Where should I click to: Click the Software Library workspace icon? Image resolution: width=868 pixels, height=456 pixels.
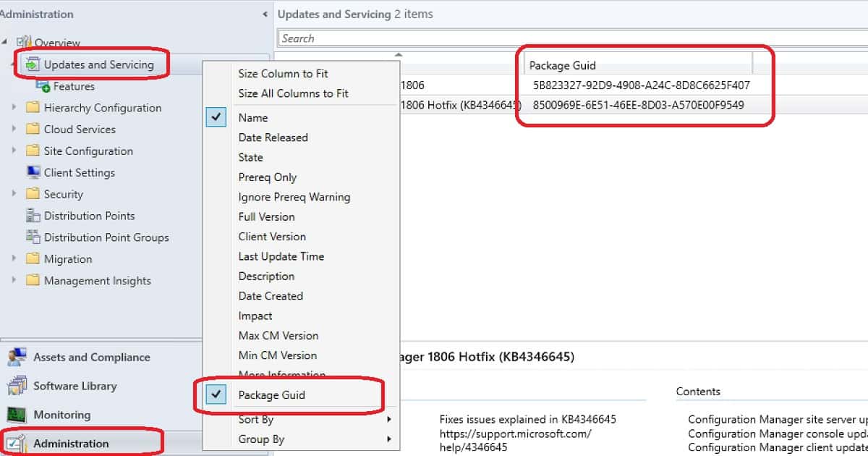pyautogui.click(x=17, y=386)
